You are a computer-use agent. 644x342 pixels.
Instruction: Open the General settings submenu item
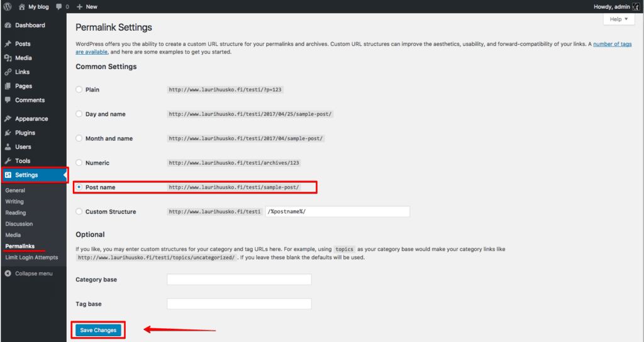[15, 190]
